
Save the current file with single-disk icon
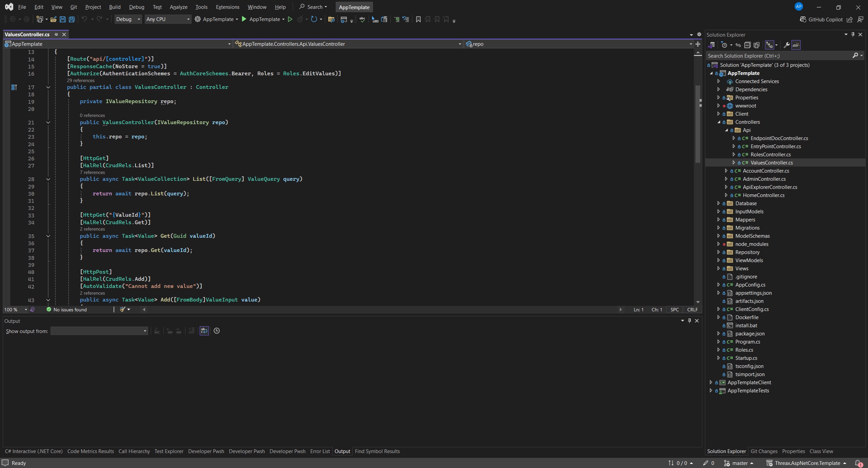62,19
